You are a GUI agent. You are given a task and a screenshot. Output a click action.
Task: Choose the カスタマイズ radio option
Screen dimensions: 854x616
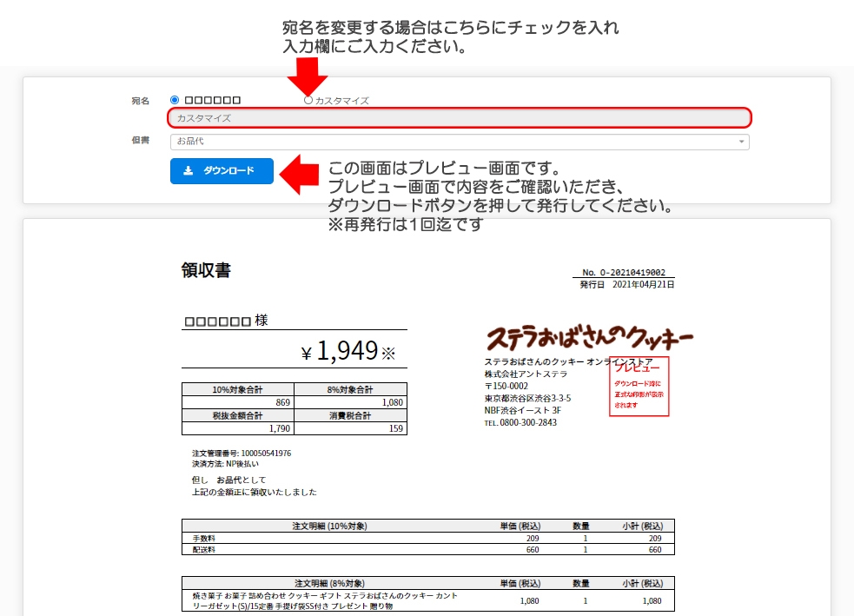click(308, 101)
